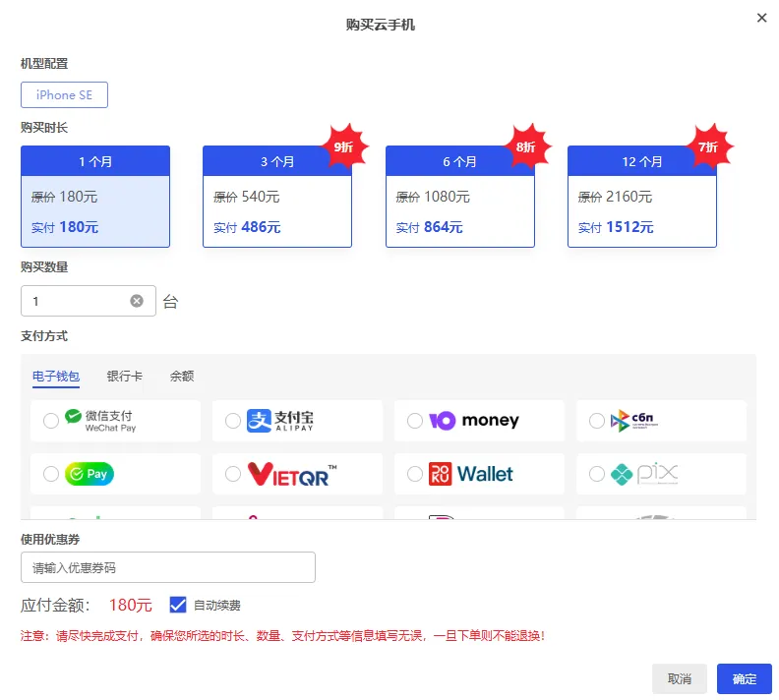This screenshot has width=779, height=700.
Task: Click the 实付 1512元 price text
Action: [x=616, y=227]
